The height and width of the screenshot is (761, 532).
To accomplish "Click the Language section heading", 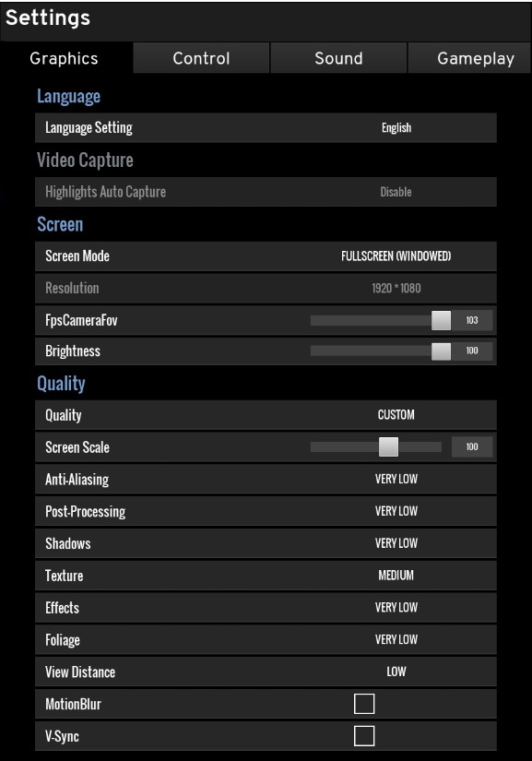I will pos(69,97).
